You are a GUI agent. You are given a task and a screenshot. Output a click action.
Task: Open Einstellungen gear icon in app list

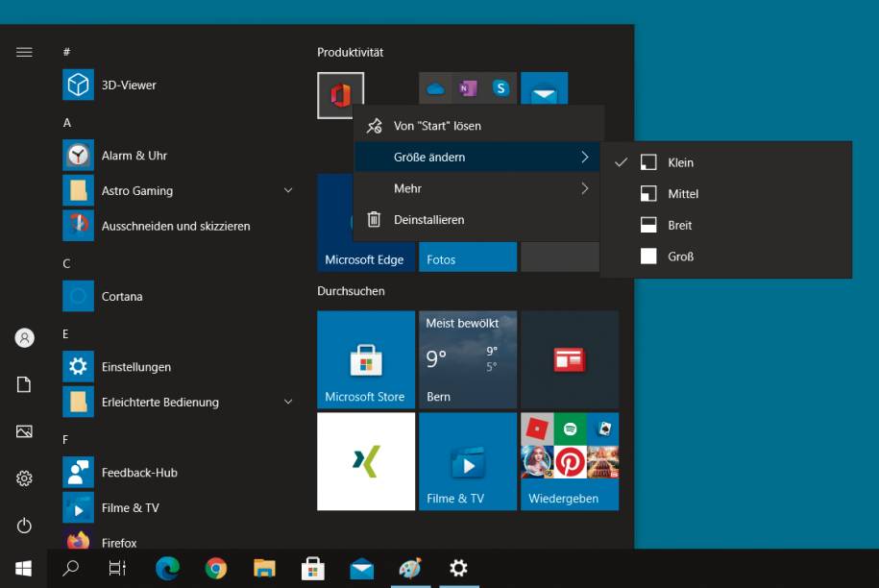(x=78, y=367)
